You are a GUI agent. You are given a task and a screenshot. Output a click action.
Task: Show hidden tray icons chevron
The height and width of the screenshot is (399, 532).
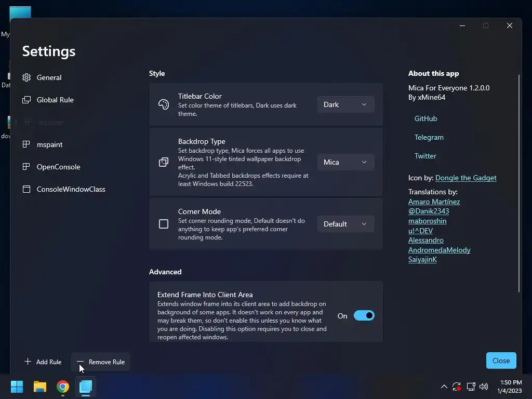[x=444, y=387]
